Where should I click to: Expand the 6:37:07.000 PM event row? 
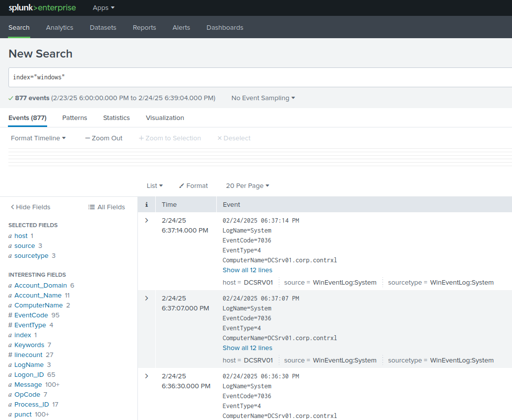pos(147,299)
